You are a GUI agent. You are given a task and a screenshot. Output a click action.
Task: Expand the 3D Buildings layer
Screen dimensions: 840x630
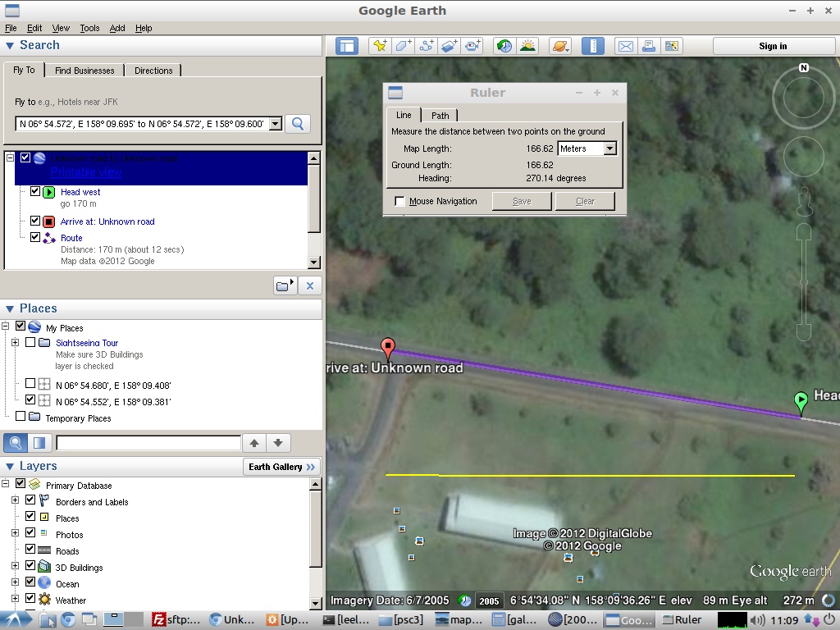coord(15,566)
